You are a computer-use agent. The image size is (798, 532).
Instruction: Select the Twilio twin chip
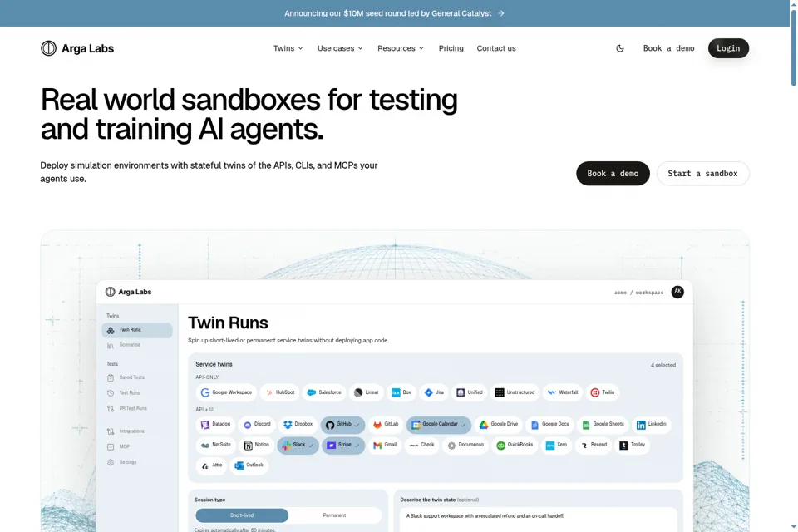602,392
